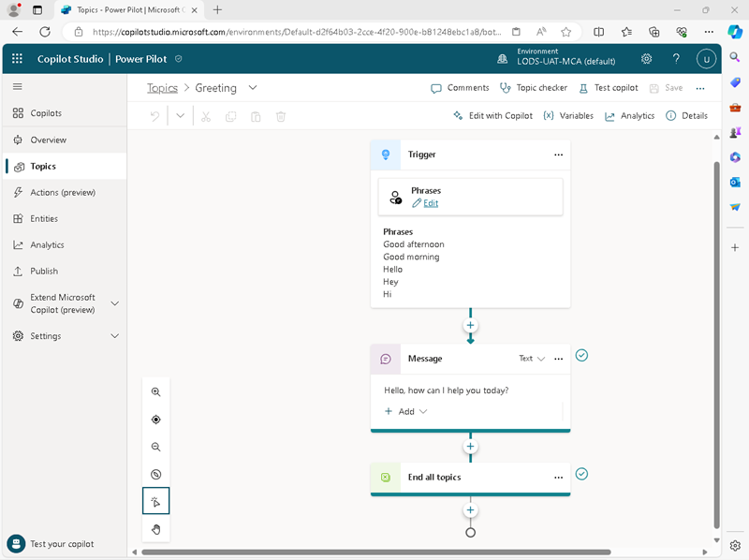Open the Greeting topic dropdown chevron
This screenshot has height=560, width=749.
click(253, 87)
